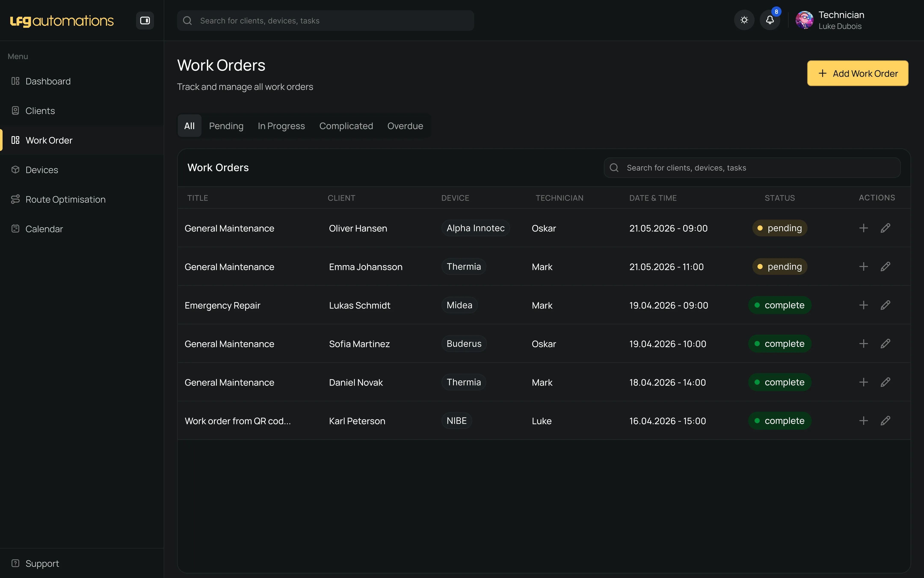This screenshot has height=578, width=924.
Task: Click the CLIENT column header
Action: pyautogui.click(x=341, y=198)
